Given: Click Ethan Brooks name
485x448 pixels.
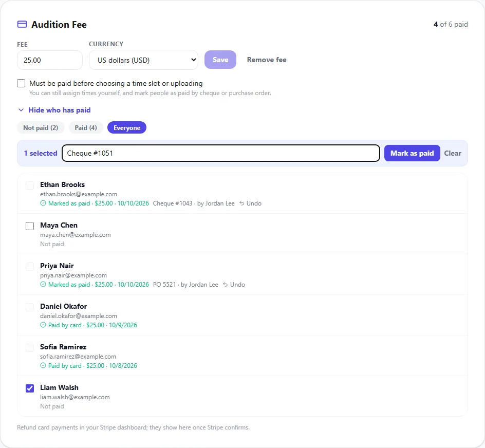Looking at the screenshot, I should point(63,184).
